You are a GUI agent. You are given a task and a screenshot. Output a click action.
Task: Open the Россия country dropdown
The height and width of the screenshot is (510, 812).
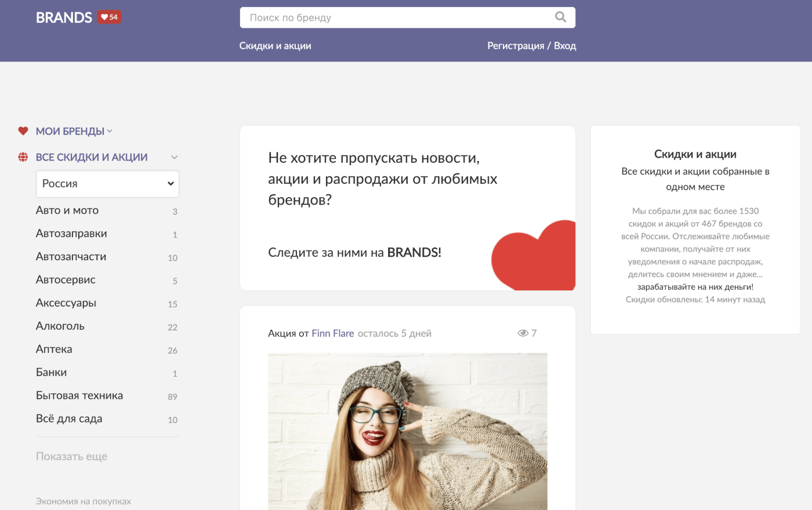click(x=107, y=183)
